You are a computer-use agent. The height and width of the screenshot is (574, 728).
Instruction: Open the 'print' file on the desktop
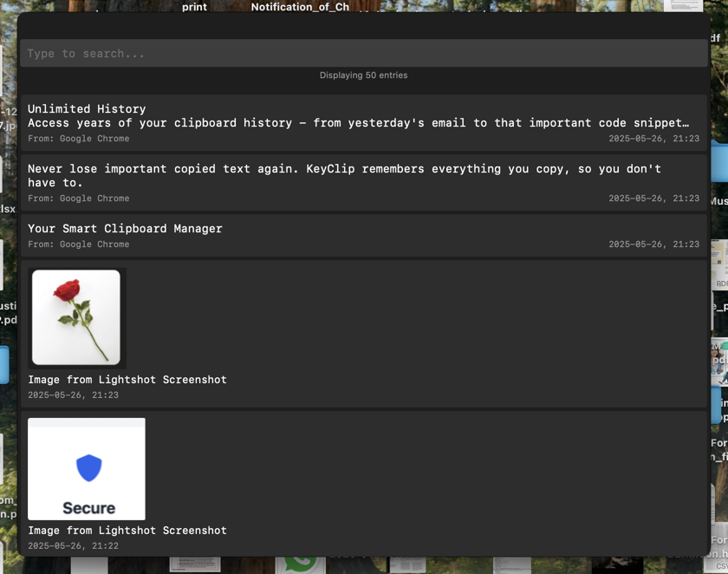point(193,4)
